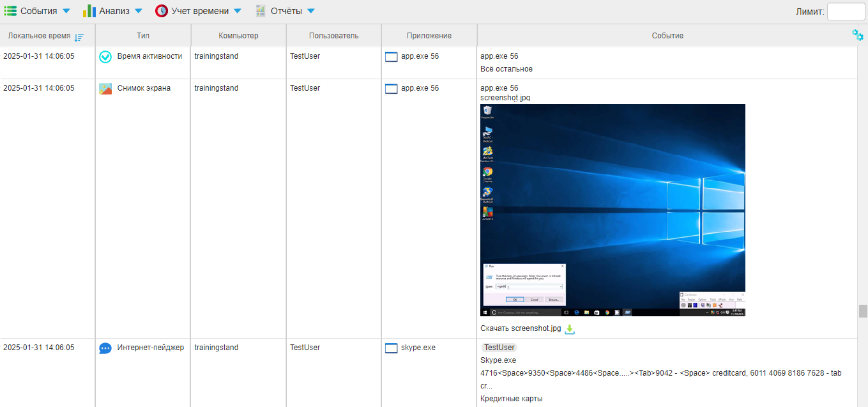Click the Время активности check-circle icon
The image size is (868, 407).
105,56
